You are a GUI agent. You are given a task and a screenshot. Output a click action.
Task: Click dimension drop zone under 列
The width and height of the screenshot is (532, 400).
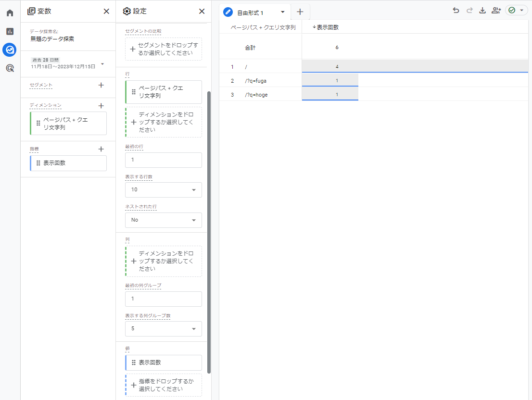pos(164,261)
